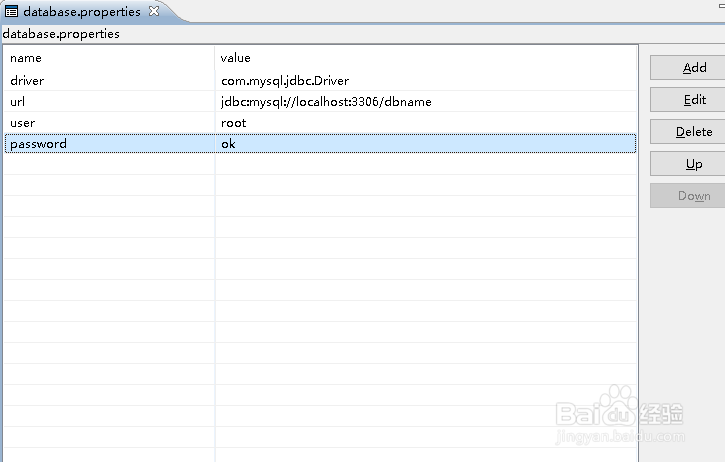Click the ok password value cell
Image resolution: width=725 pixels, height=462 pixels.
coord(426,144)
